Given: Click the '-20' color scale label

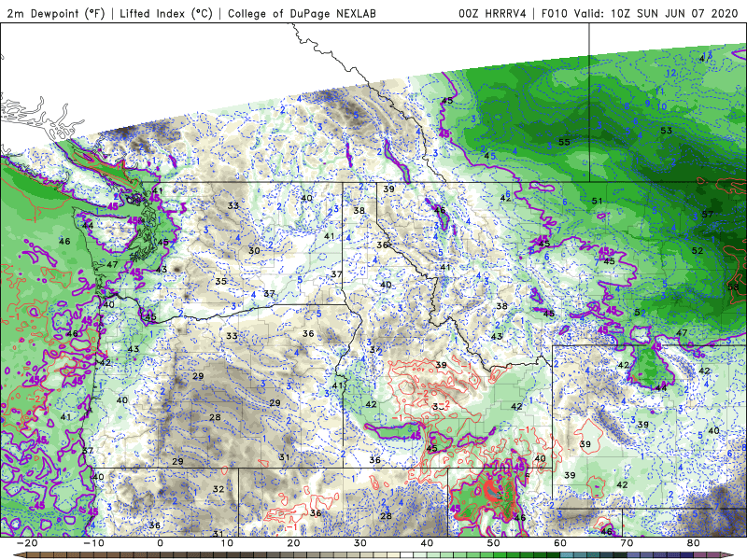Looking at the screenshot, I should point(27,543).
